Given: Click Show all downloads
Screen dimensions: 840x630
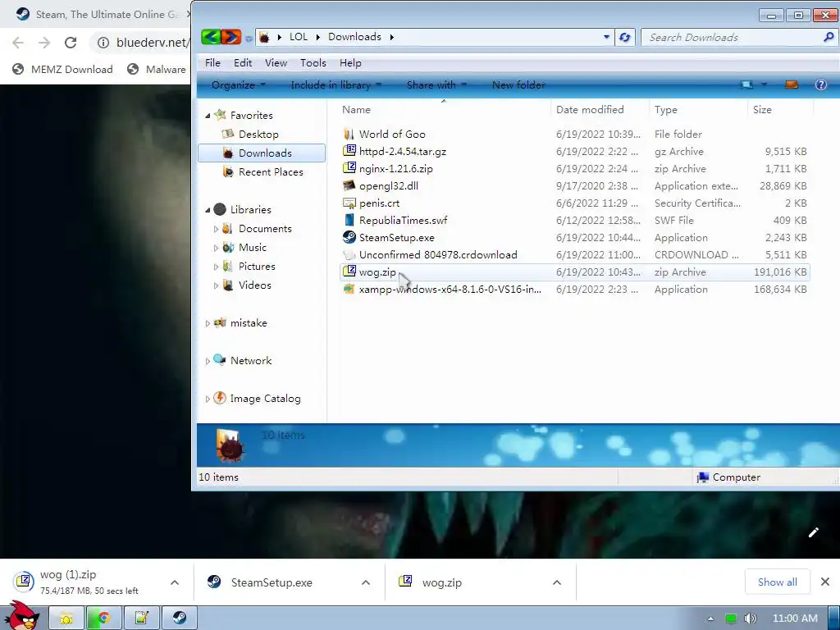Looking at the screenshot, I should [777, 582].
